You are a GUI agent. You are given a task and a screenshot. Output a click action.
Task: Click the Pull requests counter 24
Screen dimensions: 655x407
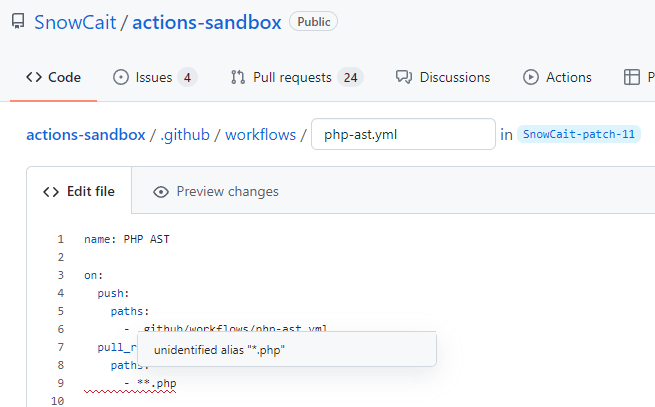[350, 77]
